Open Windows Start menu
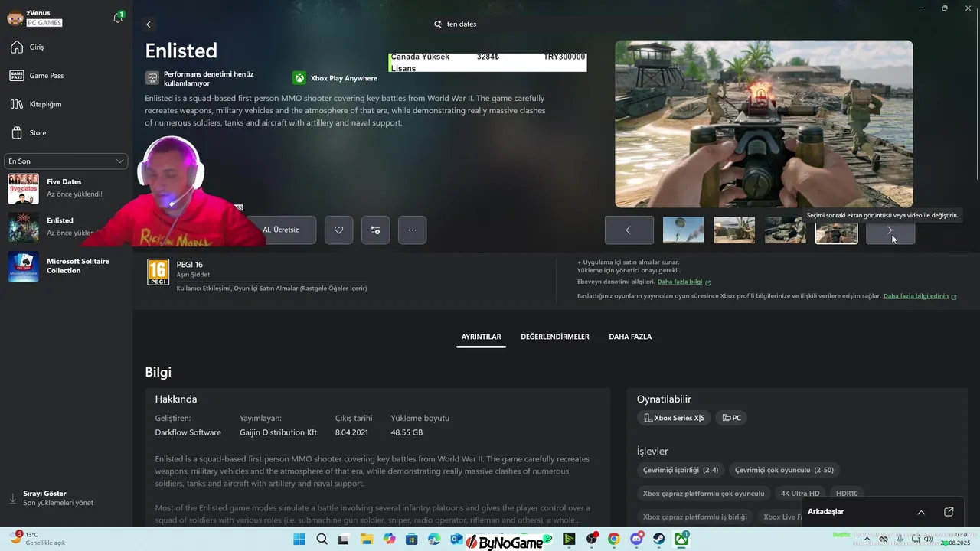Screen dimensions: 980x551 pos(299,540)
